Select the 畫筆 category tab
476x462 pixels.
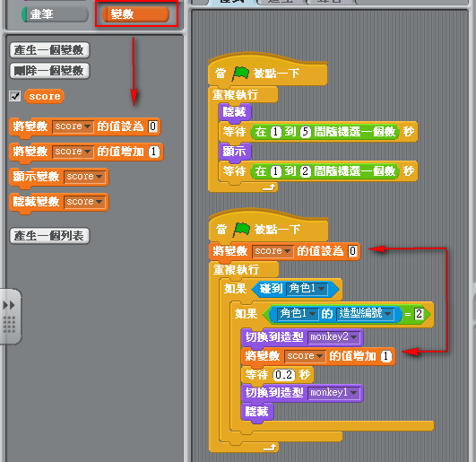pyautogui.click(x=55, y=14)
